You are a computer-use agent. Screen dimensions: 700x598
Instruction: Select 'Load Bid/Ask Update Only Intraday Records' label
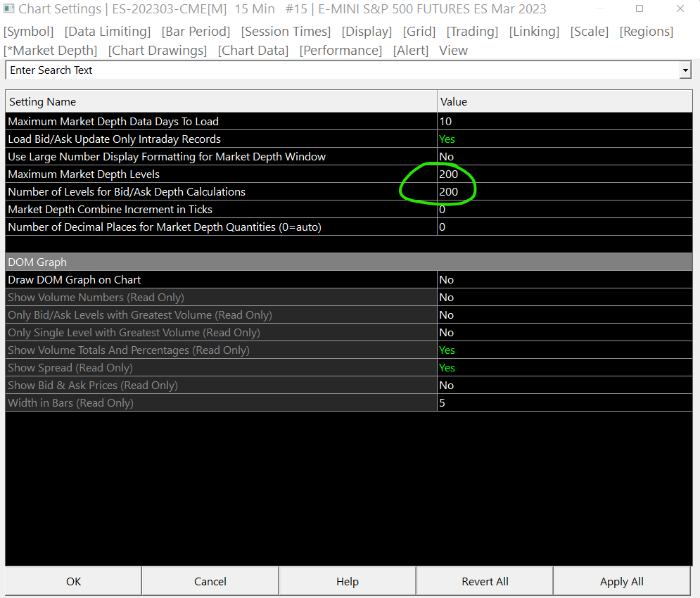(x=114, y=139)
